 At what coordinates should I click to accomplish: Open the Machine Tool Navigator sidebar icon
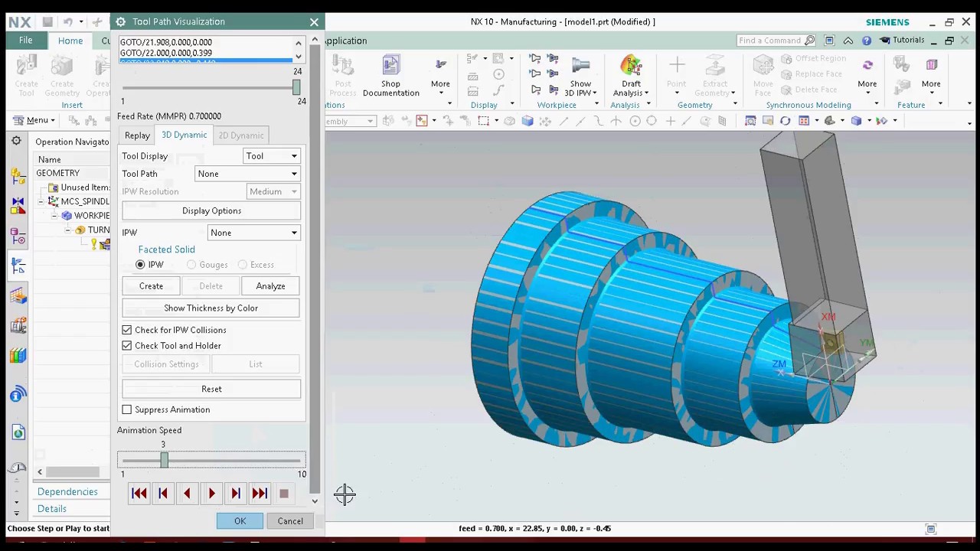[x=18, y=295]
